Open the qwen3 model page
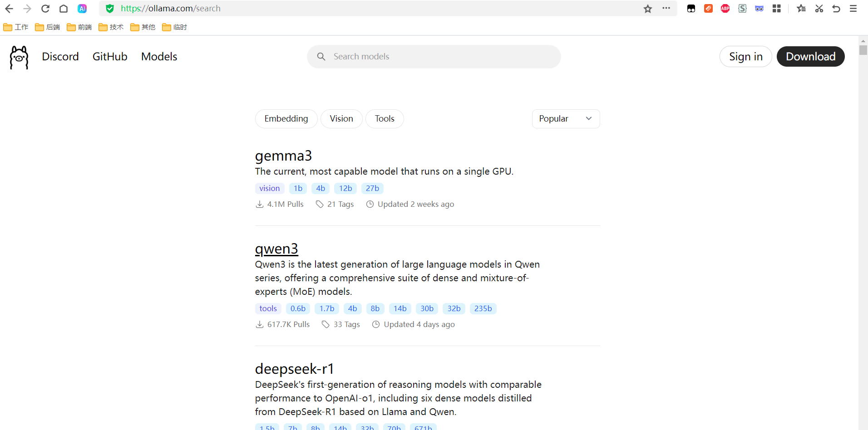Image resolution: width=868 pixels, height=430 pixels. tap(276, 249)
